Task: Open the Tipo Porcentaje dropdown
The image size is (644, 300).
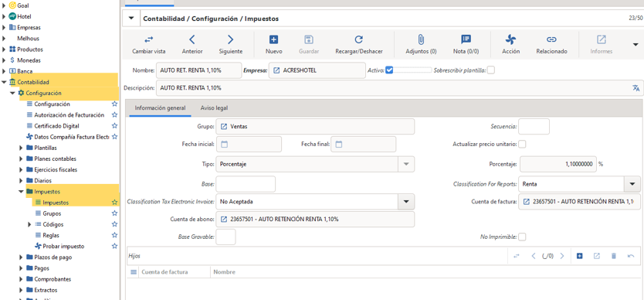Action: click(x=406, y=164)
